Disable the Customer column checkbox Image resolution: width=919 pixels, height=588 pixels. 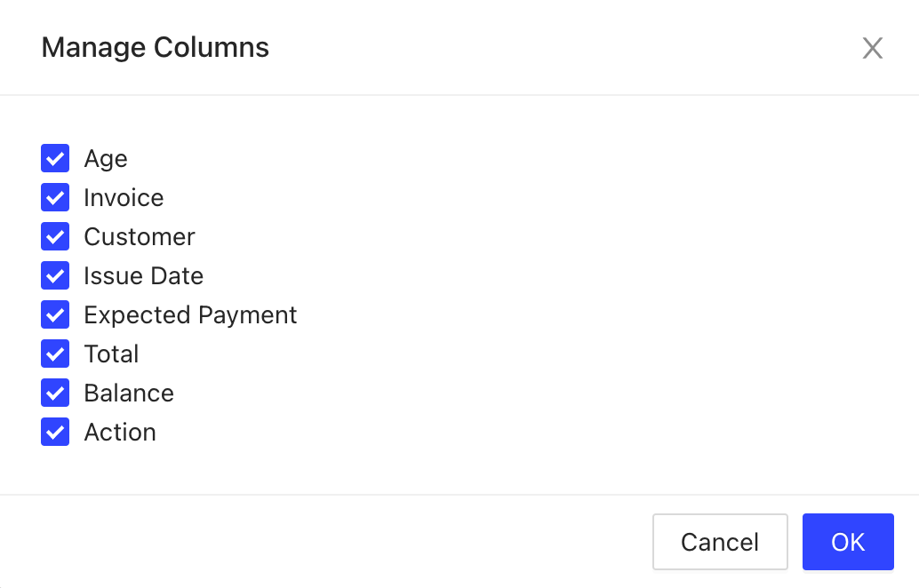[55, 237]
